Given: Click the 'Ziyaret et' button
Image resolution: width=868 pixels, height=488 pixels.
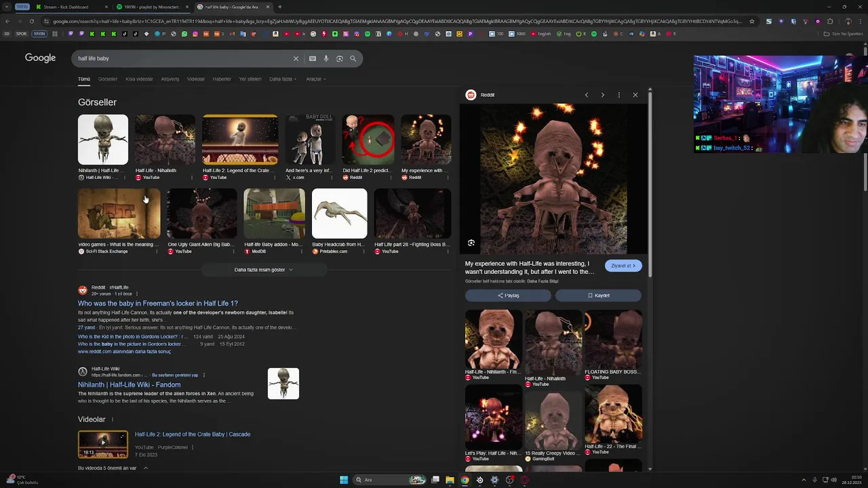Looking at the screenshot, I should pos(623,266).
